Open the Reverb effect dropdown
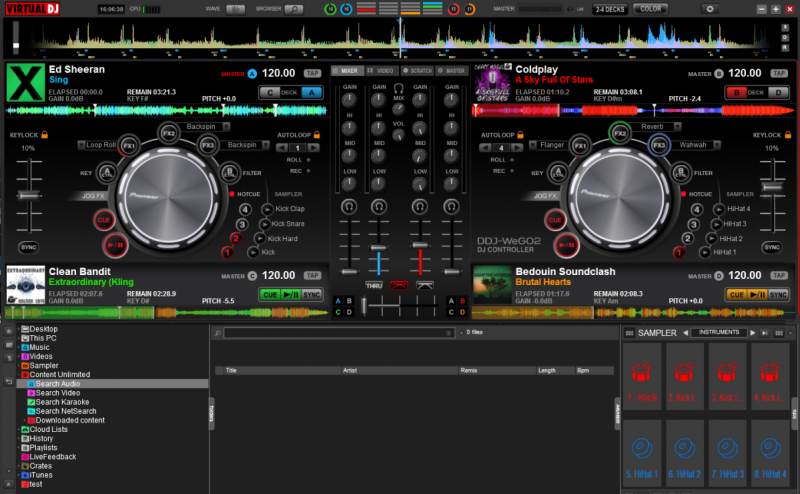The image size is (800, 494). click(x=678, y=127)
